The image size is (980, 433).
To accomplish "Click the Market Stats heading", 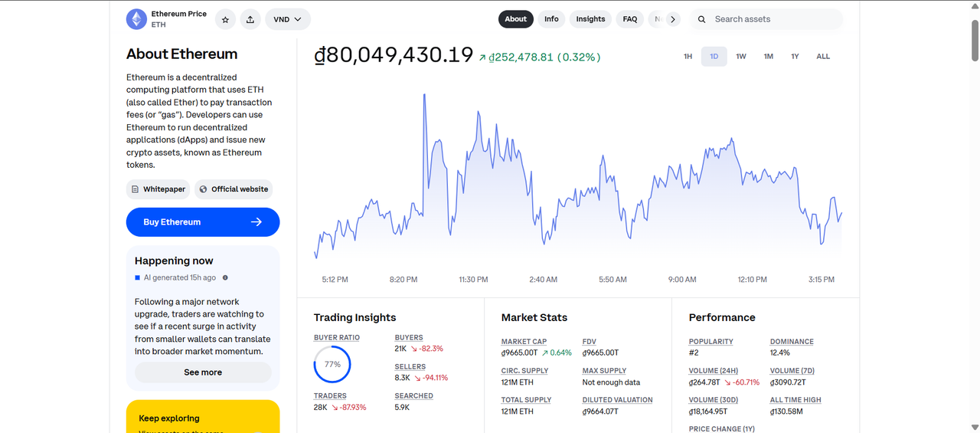I will [x=534, y=317].
